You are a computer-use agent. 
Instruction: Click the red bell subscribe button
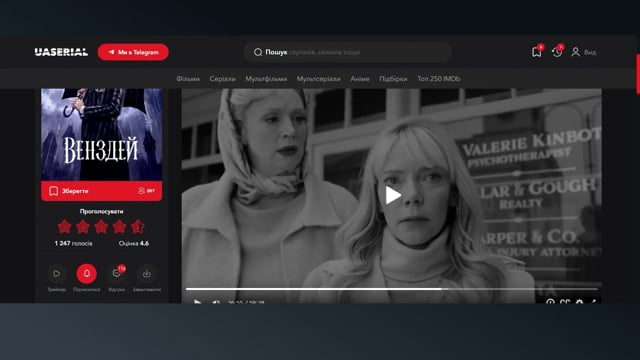[x=87, y=273]
